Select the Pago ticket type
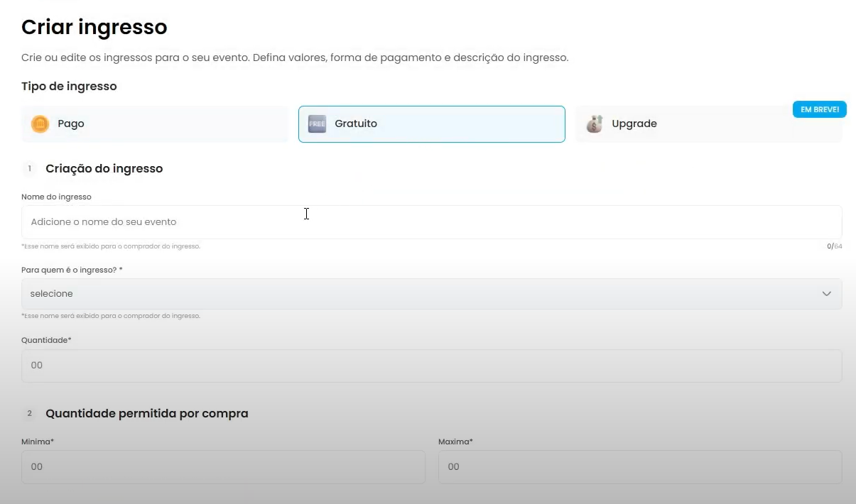This screenshot has width=856, height=504. 155,124
